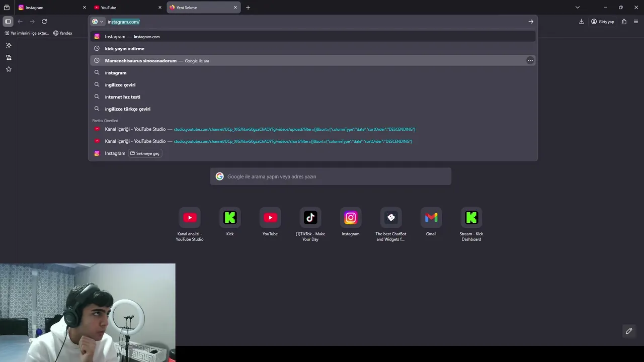The width and height of the screenshot is (644, 362).
Task: Open the Gmail shortcut tile
Action: [x=431, y=222]
